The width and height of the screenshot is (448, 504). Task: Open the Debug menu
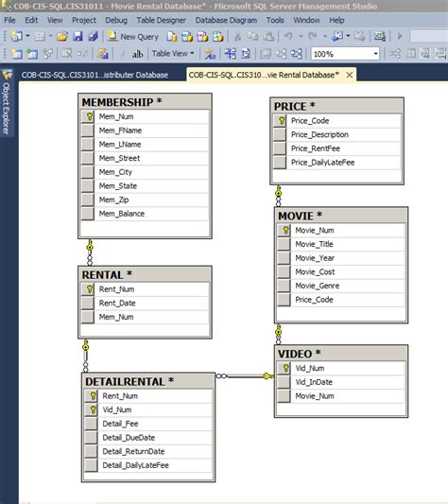(x=116, y=20)
